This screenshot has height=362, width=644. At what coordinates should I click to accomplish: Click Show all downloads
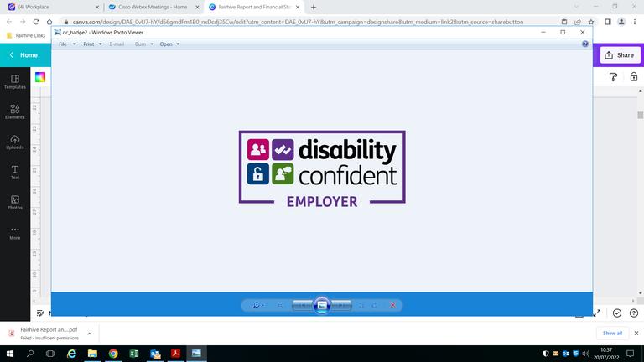click(x=612, y=333)
